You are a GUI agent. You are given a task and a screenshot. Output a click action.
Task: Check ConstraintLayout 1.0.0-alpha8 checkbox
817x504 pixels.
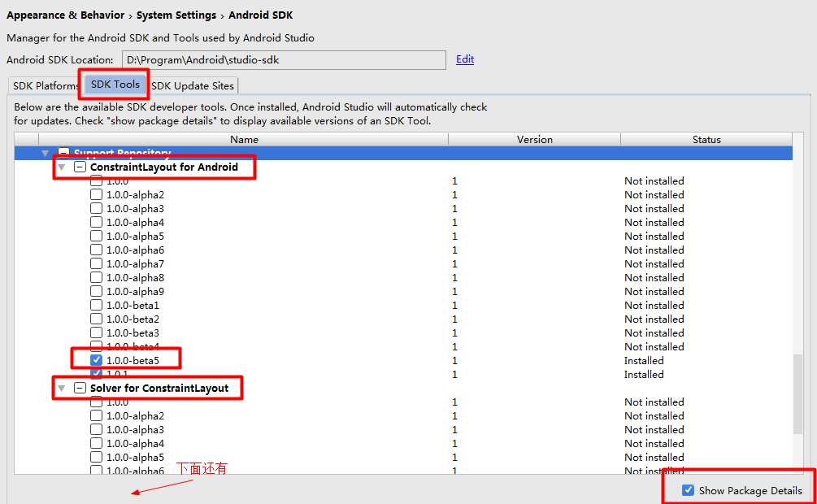97,277
